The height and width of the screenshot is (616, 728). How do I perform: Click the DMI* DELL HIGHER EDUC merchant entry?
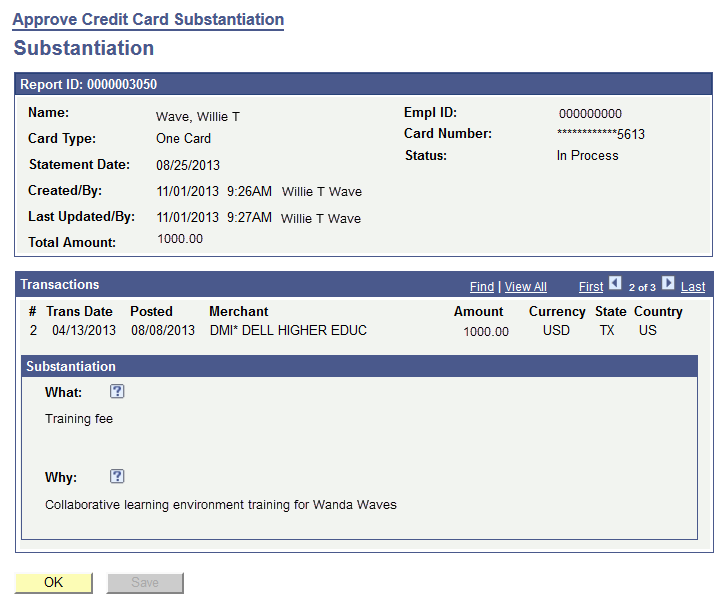pyautogui.click(x=288, y=330)
